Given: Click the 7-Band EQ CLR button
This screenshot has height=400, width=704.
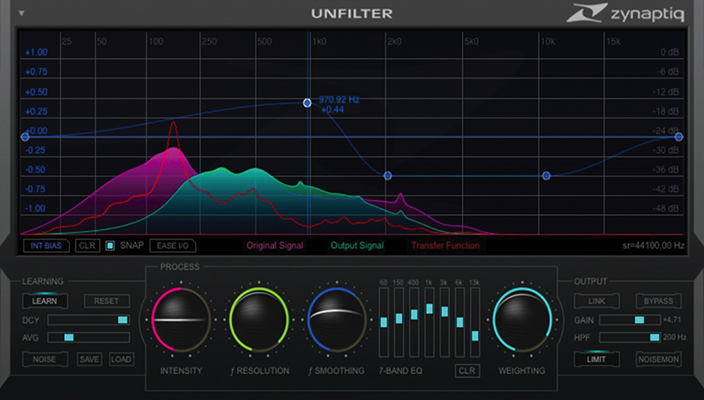Looking at the screenshot, I should click(x=466, y=370).
